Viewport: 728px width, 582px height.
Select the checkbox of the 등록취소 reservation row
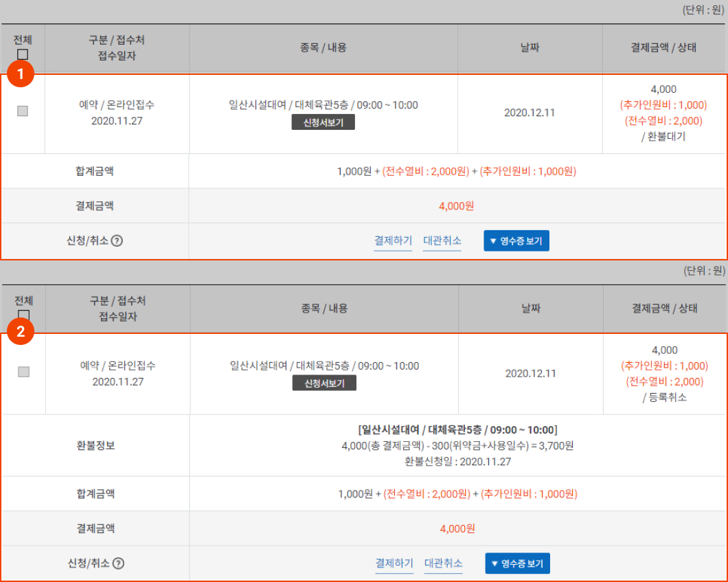(23, 372)
